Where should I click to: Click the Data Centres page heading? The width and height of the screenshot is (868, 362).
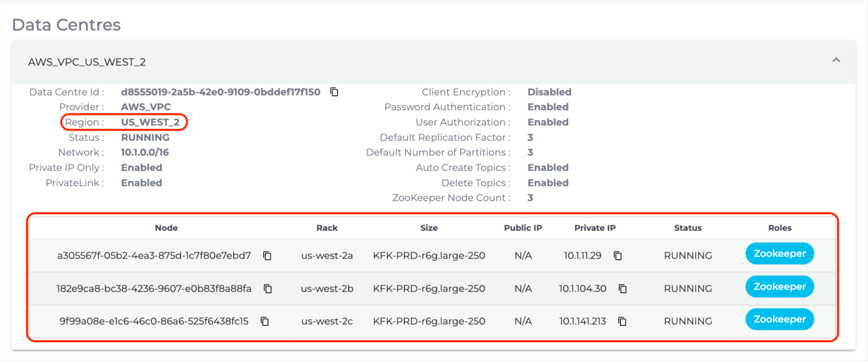(x=66, y=25)
